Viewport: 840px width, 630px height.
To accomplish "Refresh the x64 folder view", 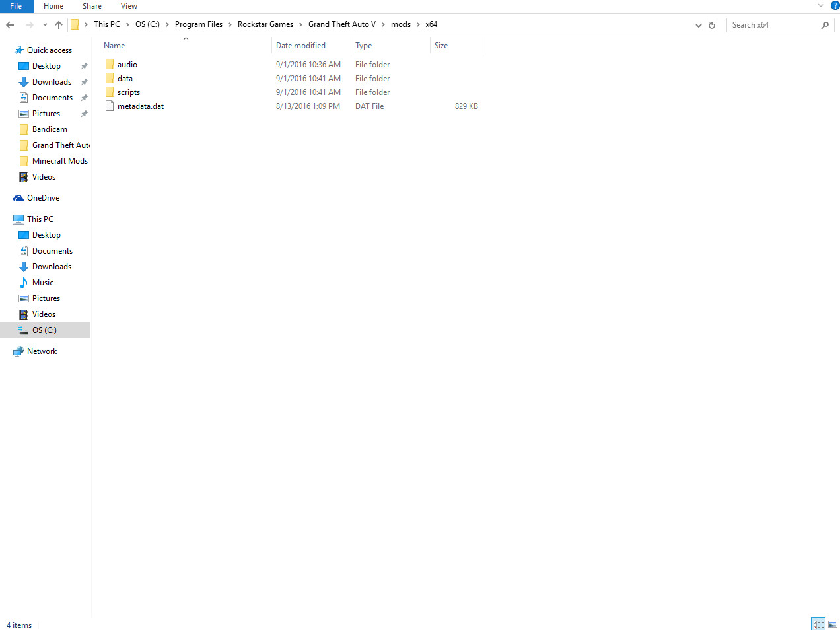I will pos(712,25).
